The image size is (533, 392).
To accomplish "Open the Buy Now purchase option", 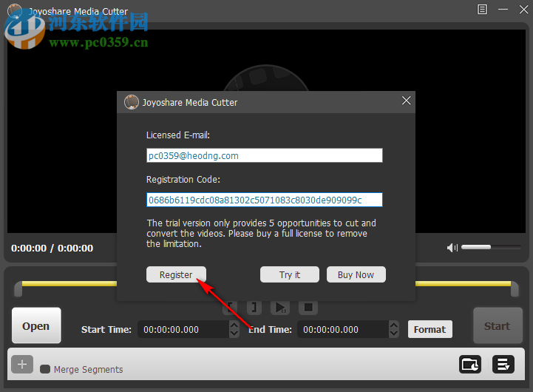I will coord(356,274).
